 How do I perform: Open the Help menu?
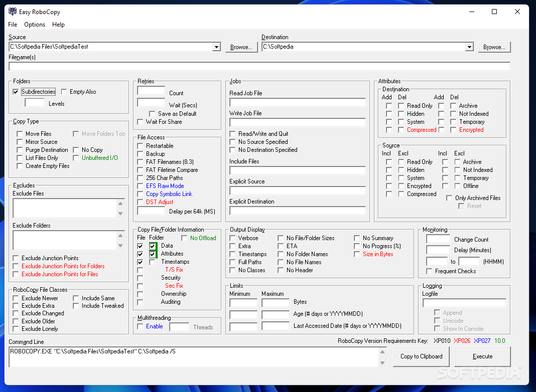pyautogui.click(x=58, y=24)
